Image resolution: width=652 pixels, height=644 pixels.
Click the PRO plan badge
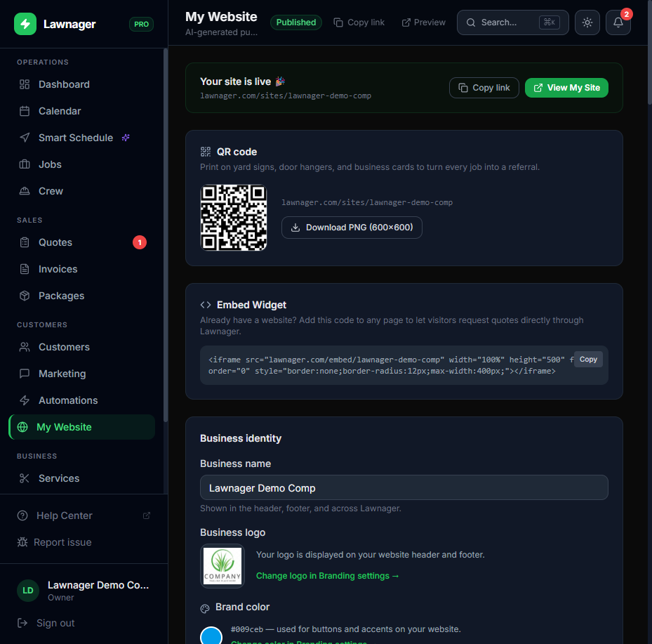(141, 24)
